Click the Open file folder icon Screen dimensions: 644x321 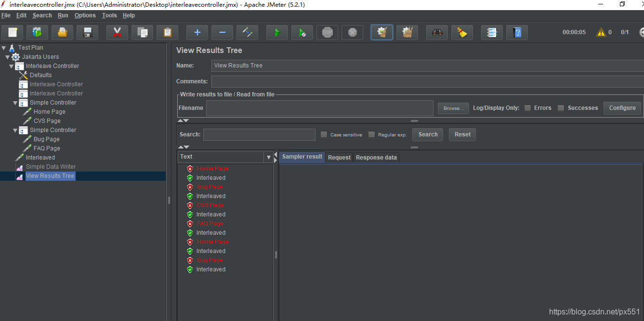pyautogui.click(x=62, y=32)
